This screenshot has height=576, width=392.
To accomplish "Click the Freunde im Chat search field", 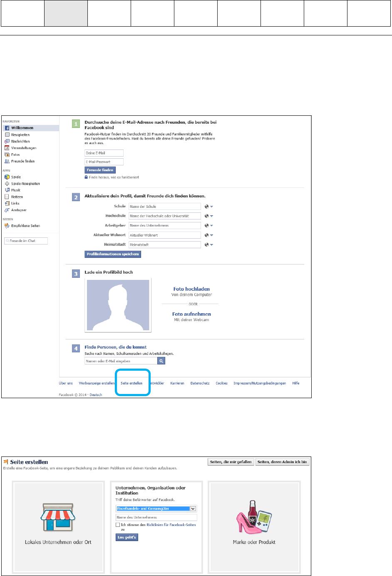I will (x=26, y=241).
